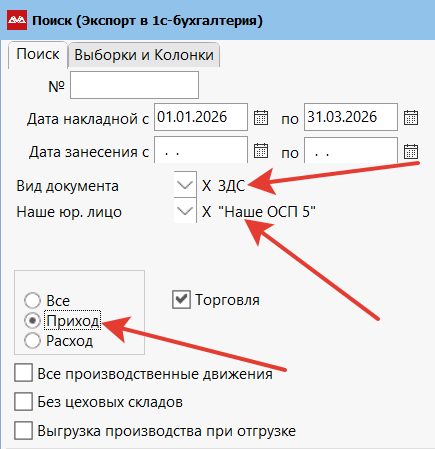Expand the Наше юр. лицо dropdown
Viewport: 435px width, 449px height.
185,211
